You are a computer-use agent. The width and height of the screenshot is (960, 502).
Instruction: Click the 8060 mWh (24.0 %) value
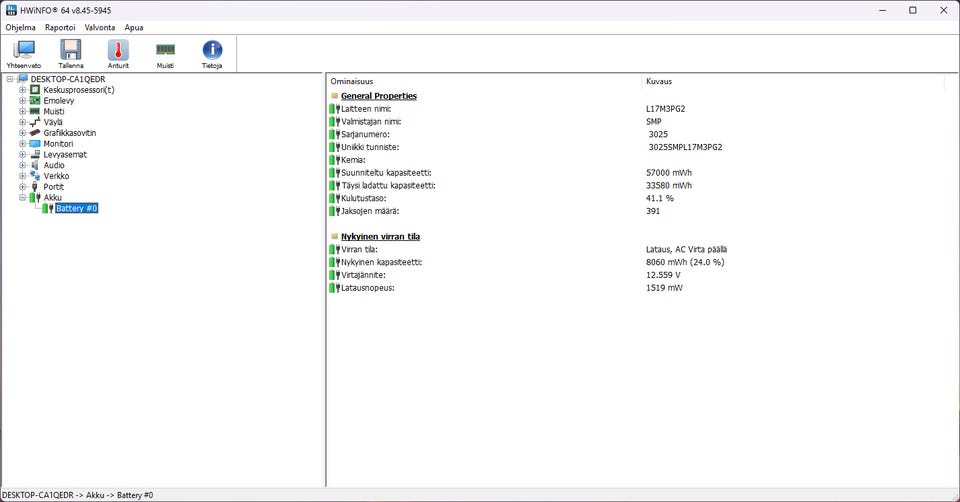pyautogui.click(x=685, y=262)
